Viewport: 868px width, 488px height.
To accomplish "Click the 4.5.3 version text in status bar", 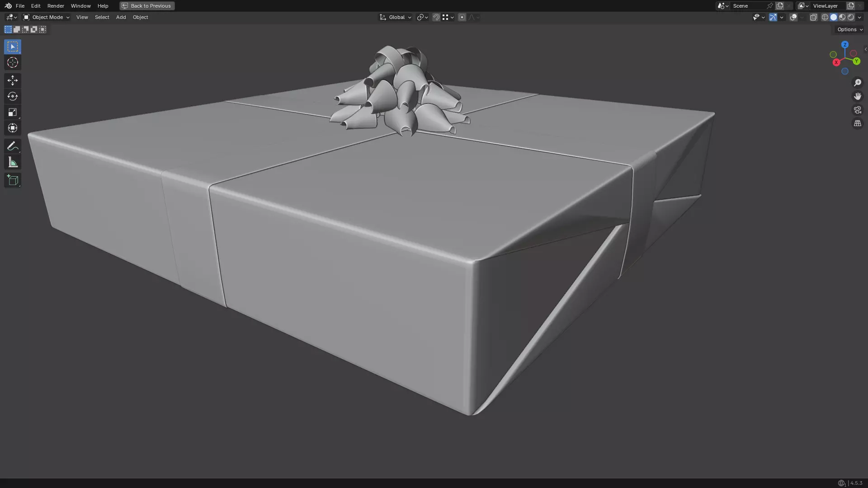I will click(856, 483).
